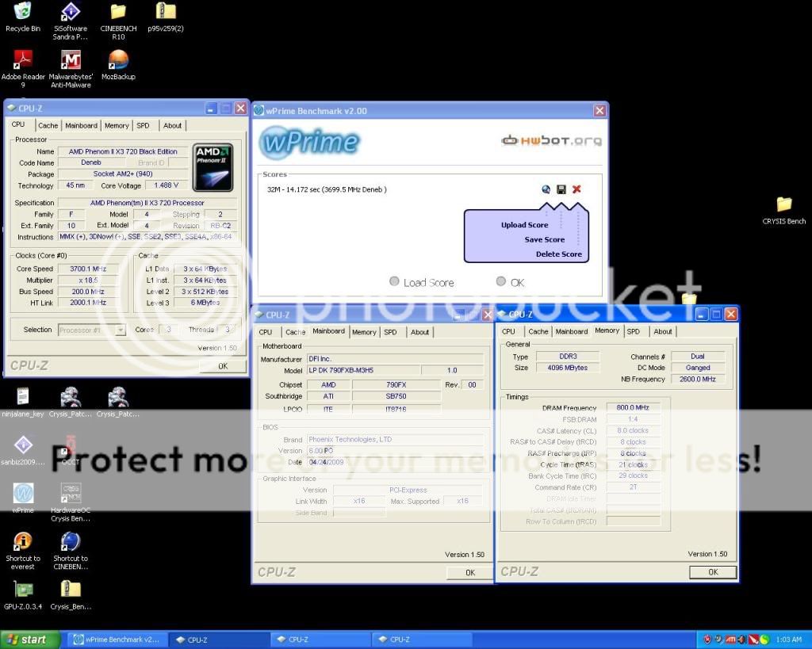Open the Memory tab in the top-left CPU-Z window

(117, 125)
